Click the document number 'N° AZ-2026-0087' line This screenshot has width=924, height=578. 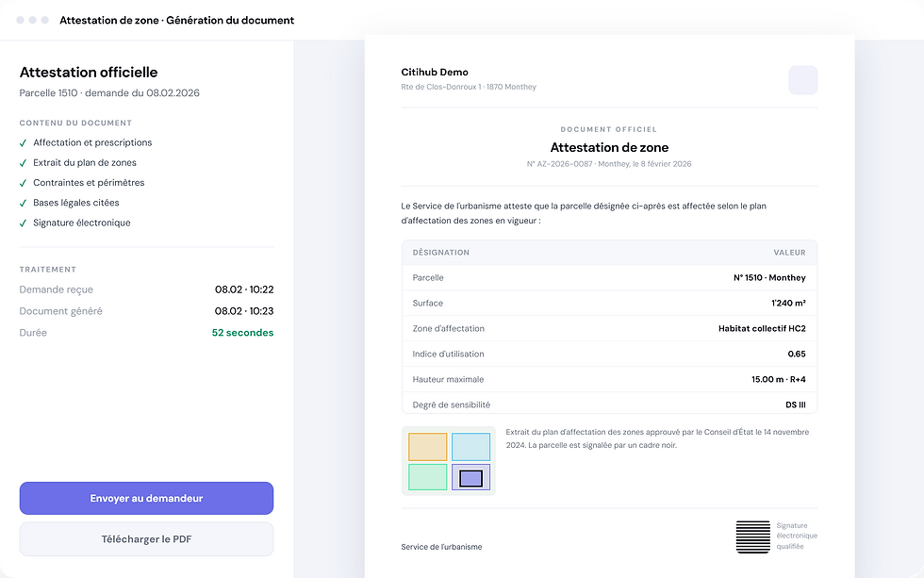(x=609, y=164)
